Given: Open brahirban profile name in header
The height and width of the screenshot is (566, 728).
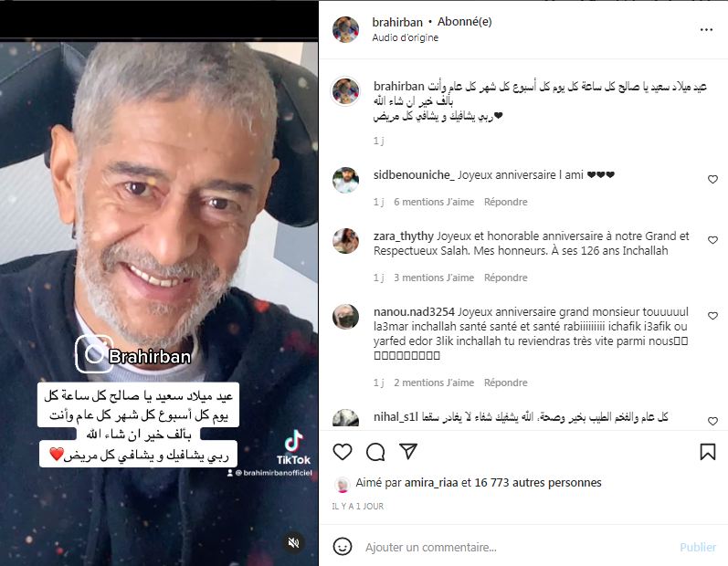Looking at the screenshot, I should 397,22.
